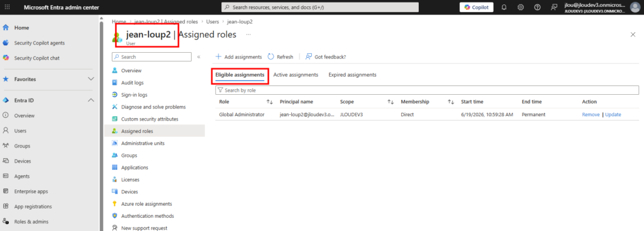This screenshot has height=231, width=644.
Task: Click the user menu Search field
Action: pyautogui.click(x=151, y=57)
